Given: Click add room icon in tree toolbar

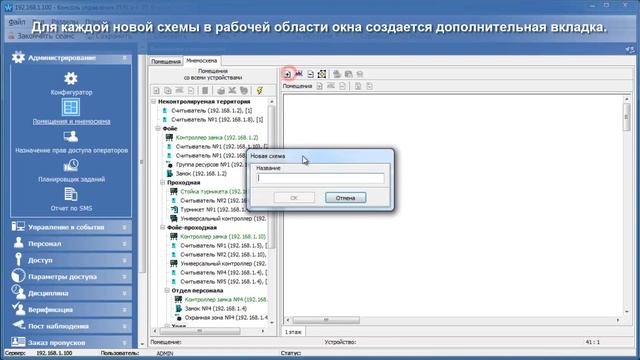Looking at the screenshot, I should click(156, 90).
